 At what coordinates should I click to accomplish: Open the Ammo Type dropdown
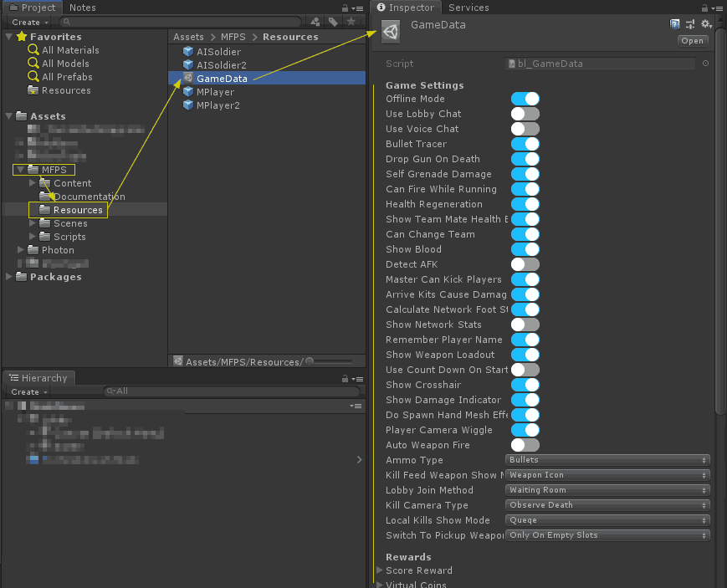(608, 460)
